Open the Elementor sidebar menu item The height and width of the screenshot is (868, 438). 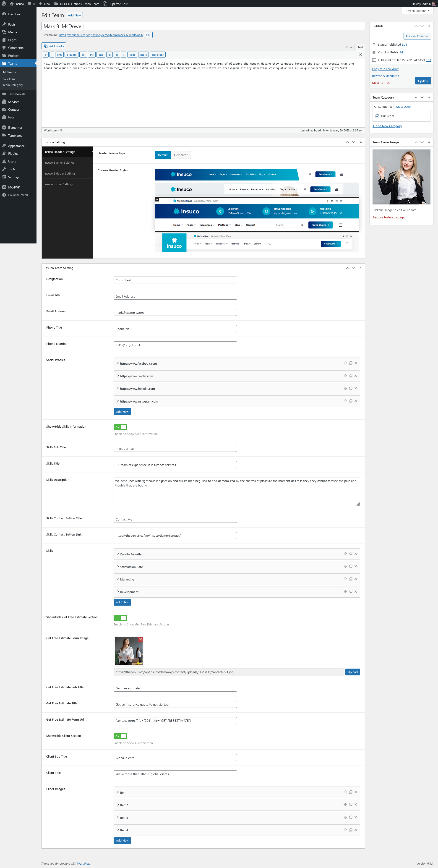pyautogui.click(x=15, y=128)
